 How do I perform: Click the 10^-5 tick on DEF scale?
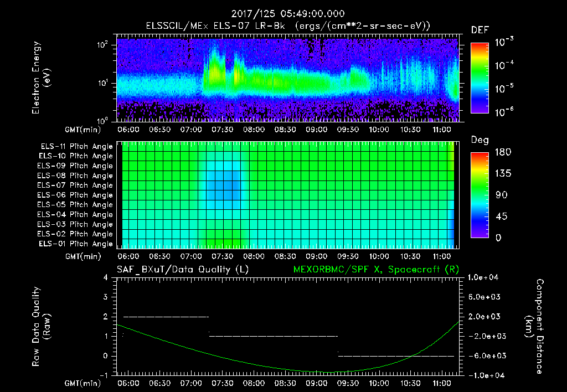(504, 89)
